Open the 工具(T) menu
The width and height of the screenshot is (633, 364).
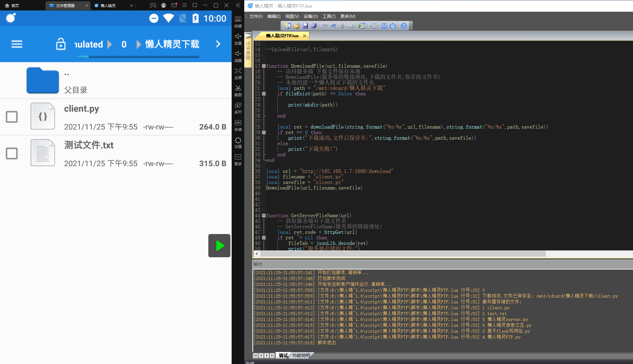329,16
